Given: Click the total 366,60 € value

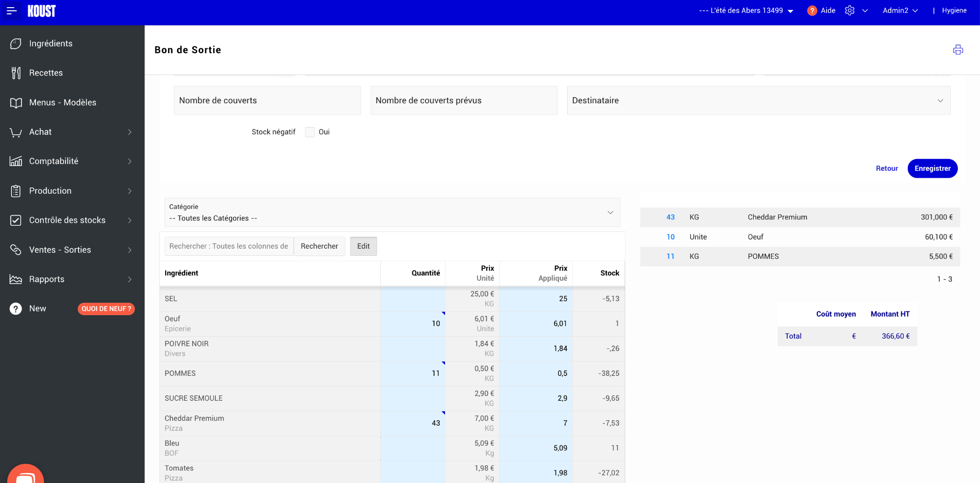Looking at the screenshot, I should click(896, 336).
